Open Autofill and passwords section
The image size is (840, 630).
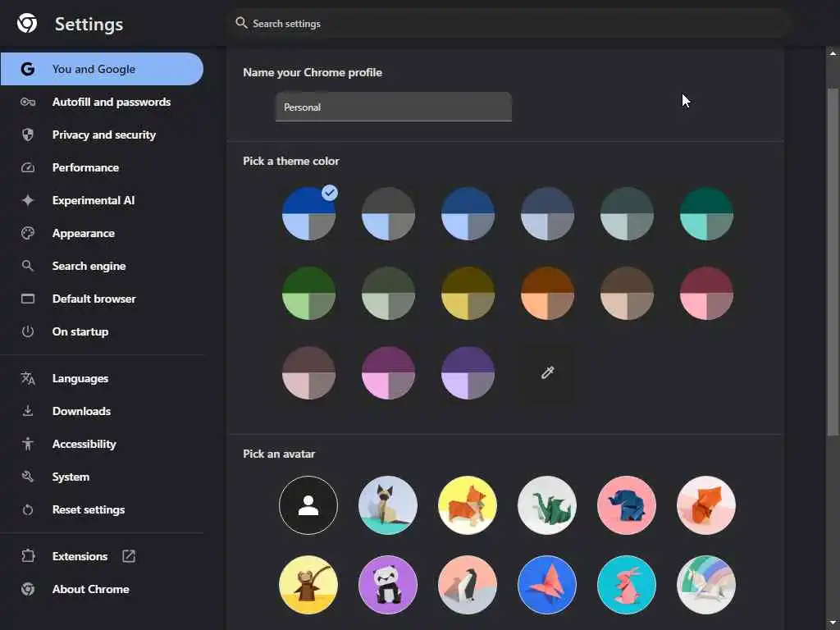(x=102, y=102)
